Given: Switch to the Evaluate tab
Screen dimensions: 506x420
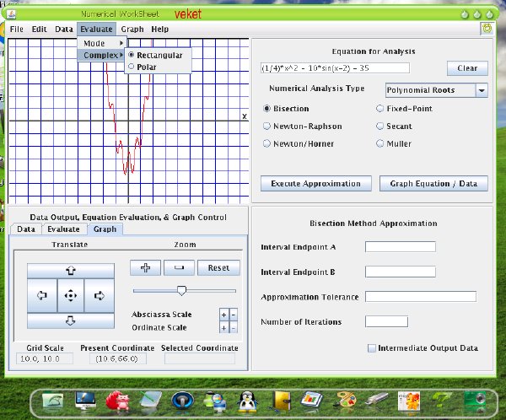Looking at the screenshot, I should [63, 229].
